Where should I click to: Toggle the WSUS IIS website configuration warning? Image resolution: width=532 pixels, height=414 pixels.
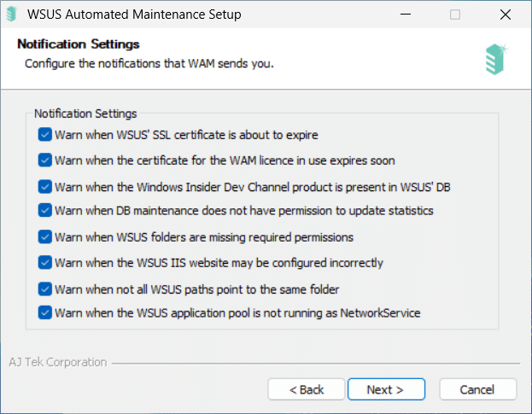[44, 262]
